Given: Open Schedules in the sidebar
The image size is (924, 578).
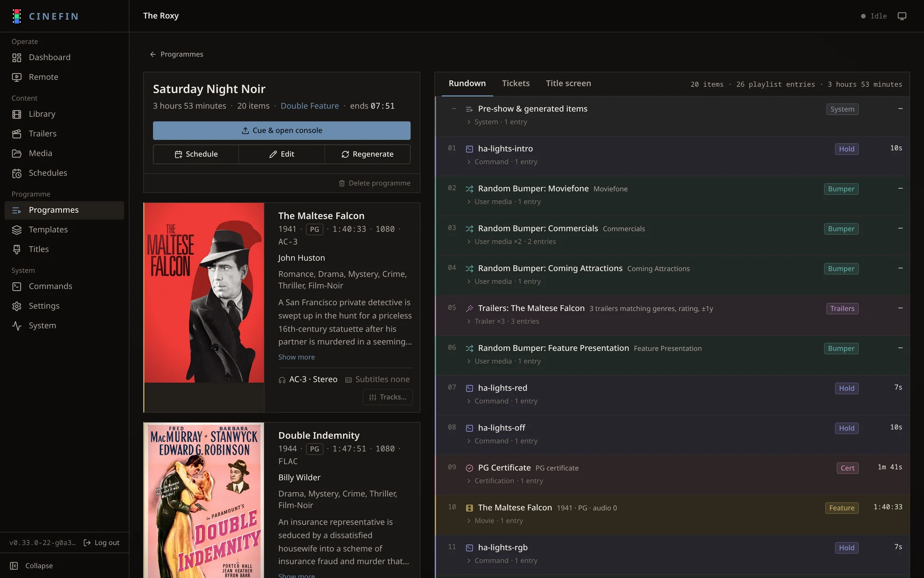Looking at the screenshot, I should (x=64, y=173).
